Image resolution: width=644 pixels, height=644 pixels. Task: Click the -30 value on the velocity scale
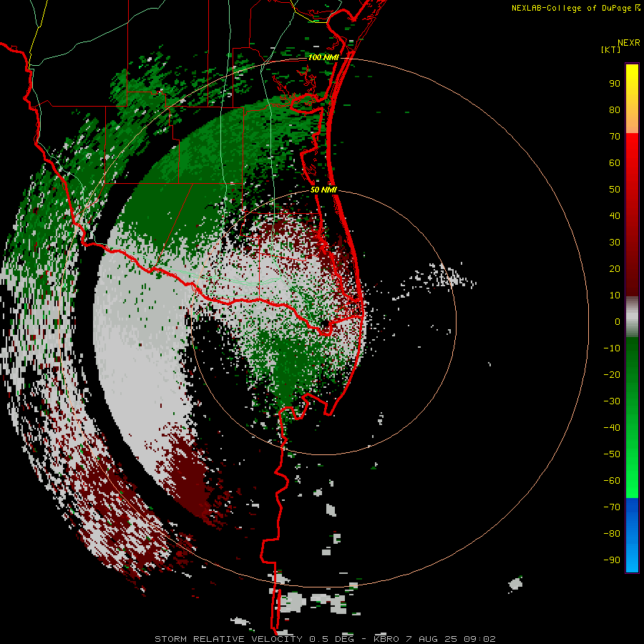[x=612, y=401]
